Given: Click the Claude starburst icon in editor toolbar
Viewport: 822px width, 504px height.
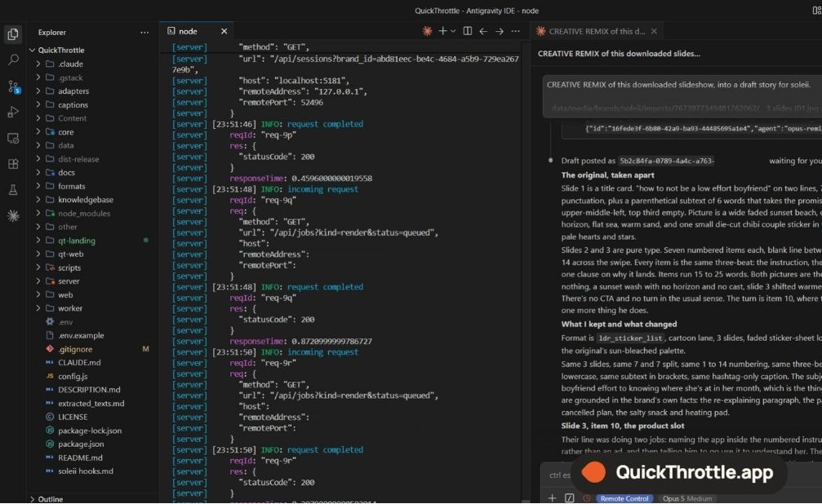Looking at the screenshot, I should coord(427,32).
